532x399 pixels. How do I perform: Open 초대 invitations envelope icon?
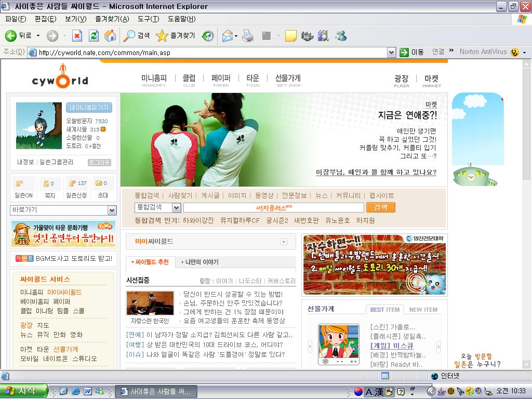coord(102,188)
